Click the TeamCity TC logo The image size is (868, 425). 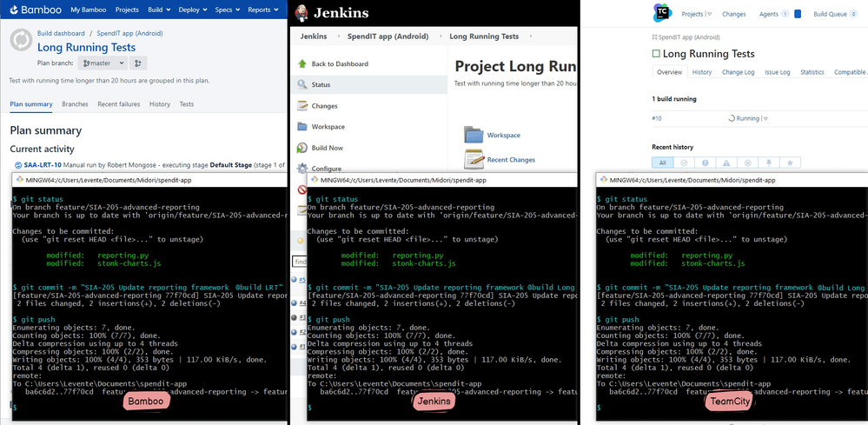tap(662, 13)
